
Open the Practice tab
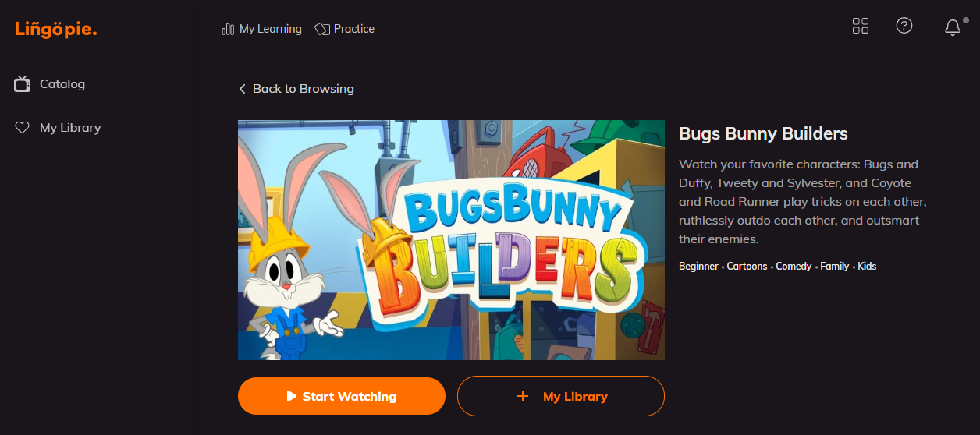(344, 29)
